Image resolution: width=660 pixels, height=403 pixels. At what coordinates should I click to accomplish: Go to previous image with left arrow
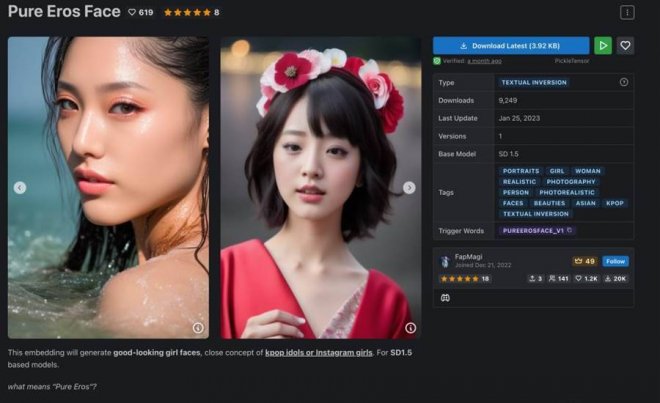point(20,187)
